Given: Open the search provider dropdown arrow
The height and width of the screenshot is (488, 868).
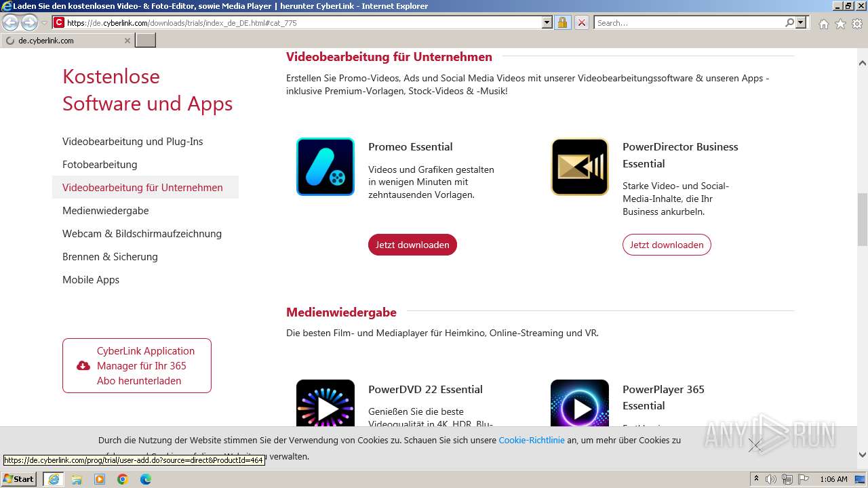Looking at the screenshot, I should [x=801, y=22].
